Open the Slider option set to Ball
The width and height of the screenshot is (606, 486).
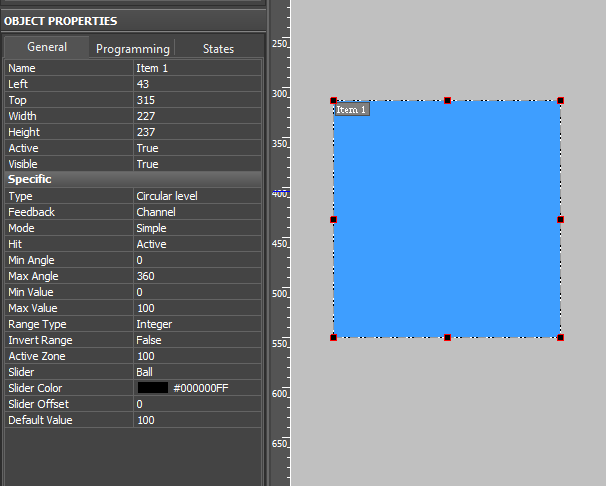tap(196, 372)
